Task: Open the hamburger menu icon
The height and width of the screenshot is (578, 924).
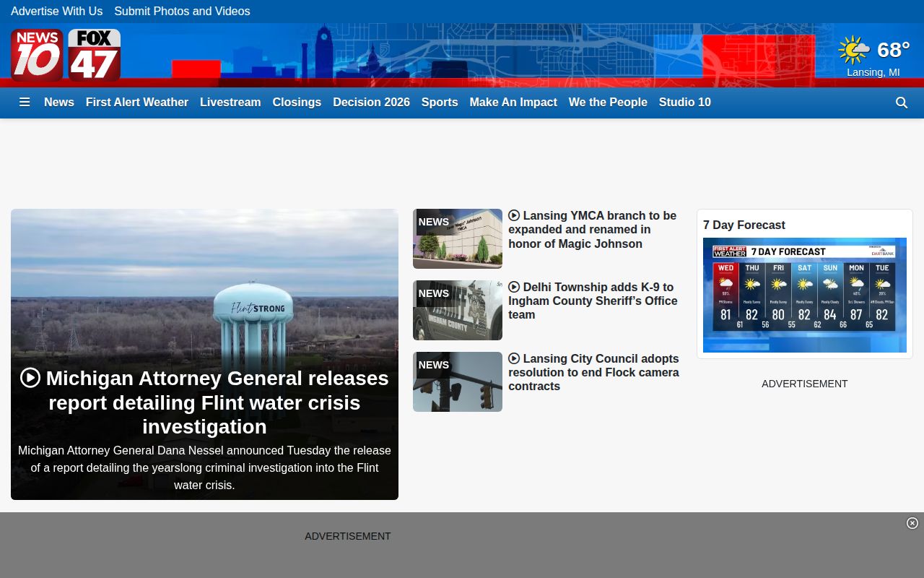Action: point(25,102)
